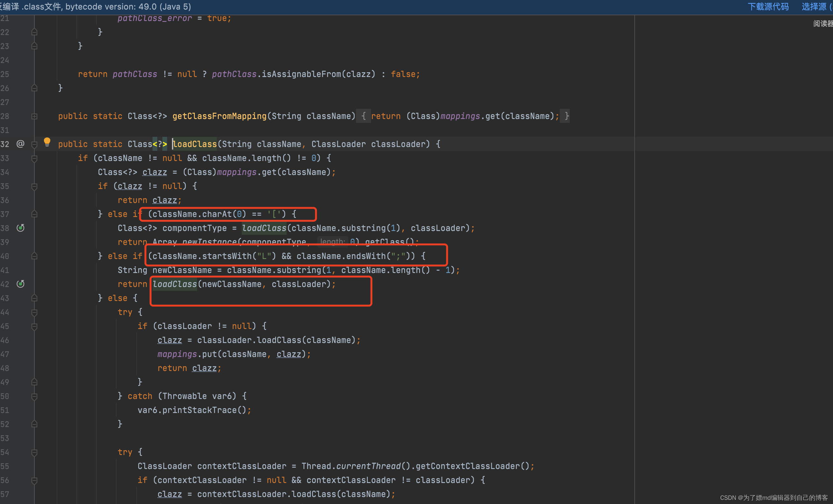The width and height of the screenshot is (833, 504).
Task: Click 选择源 choose sources link
Action: pyautogui.click(x=815, y=7)
